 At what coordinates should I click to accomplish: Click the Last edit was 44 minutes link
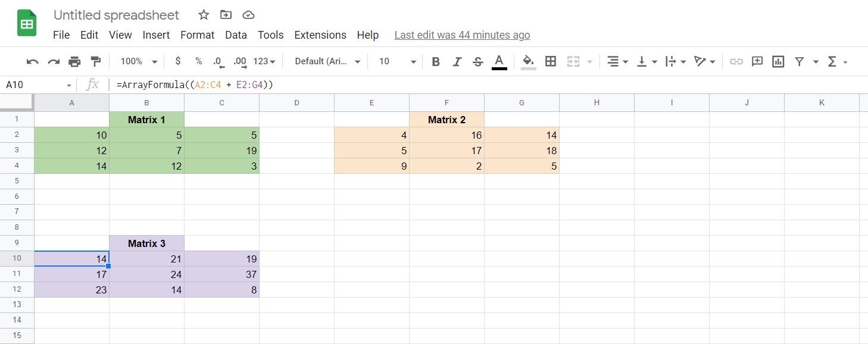[x=462, y=35]
